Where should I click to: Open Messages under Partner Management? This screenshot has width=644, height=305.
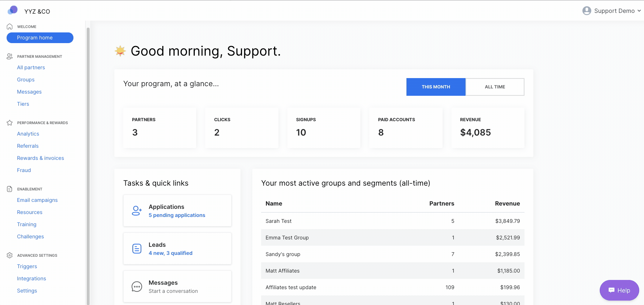(x=29, y=92)
